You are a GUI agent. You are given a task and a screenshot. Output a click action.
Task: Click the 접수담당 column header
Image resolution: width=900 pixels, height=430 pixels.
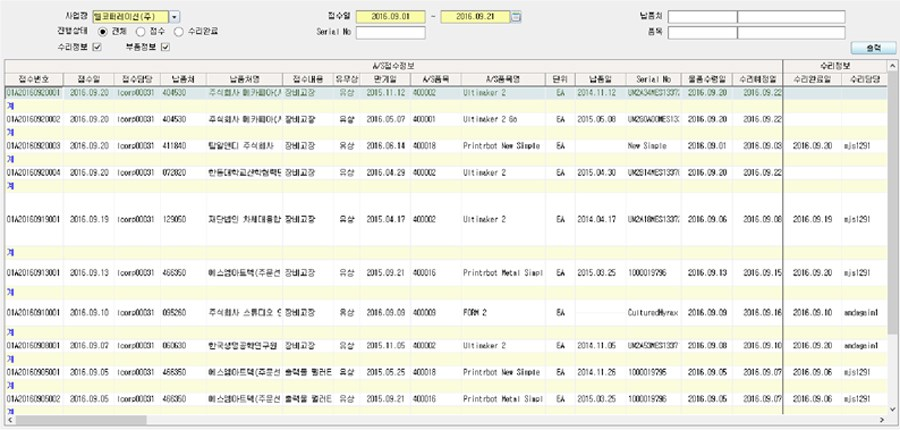point(137,79)
